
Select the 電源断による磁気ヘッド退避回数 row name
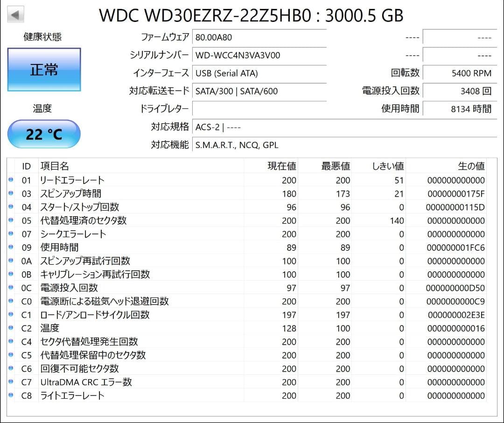105,302
